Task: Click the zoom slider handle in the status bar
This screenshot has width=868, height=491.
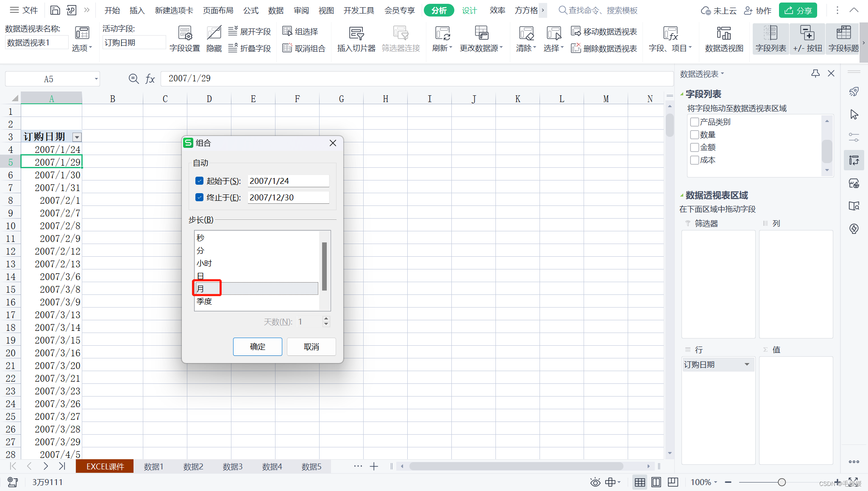Action: (x=782, y=482)
